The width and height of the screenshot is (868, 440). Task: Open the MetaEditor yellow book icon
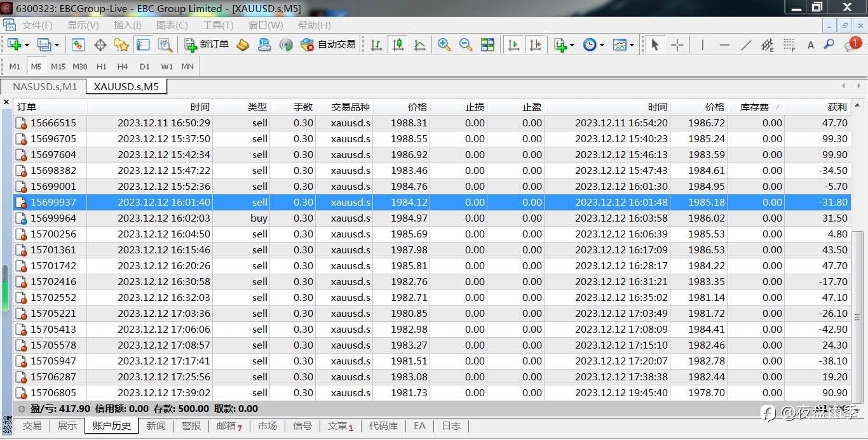(243, 44)
